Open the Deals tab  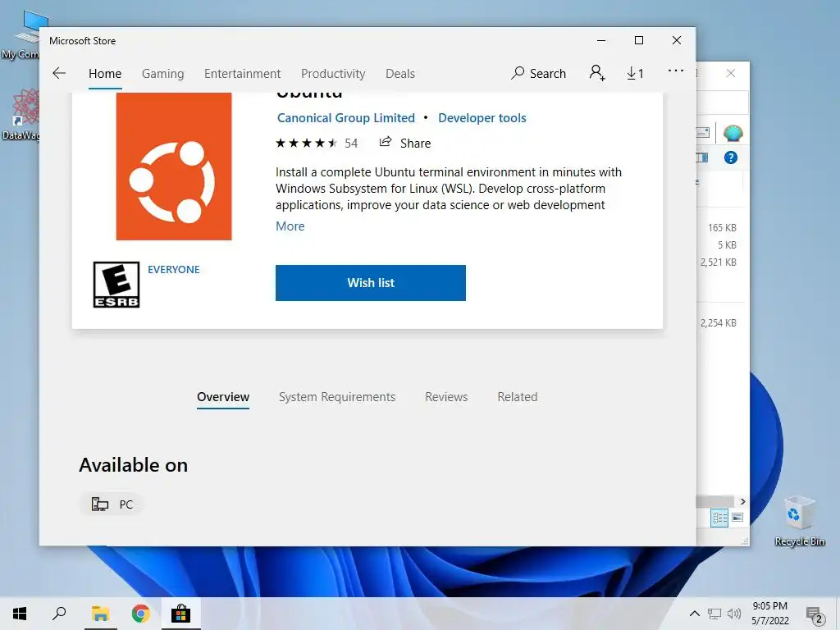(x=400, y=73)
